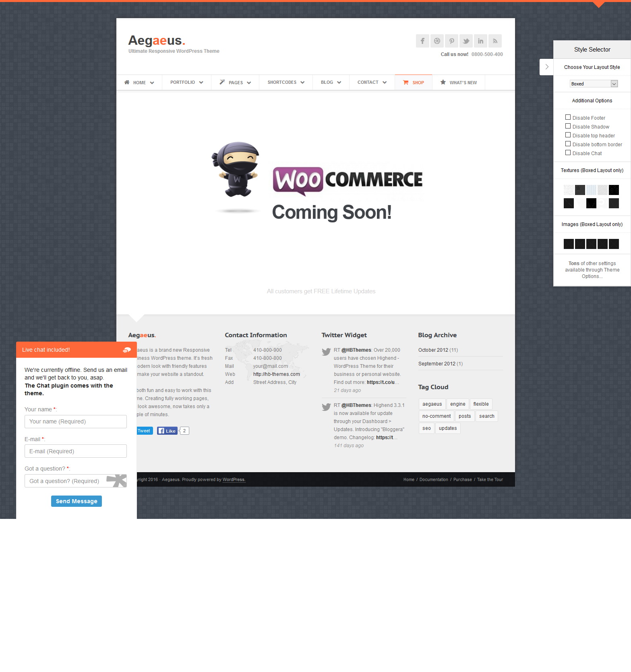Viewport: 631px width, 672px height.
Task: Open the http://hb-themes.com web link
Action: [x=277, y=374]
